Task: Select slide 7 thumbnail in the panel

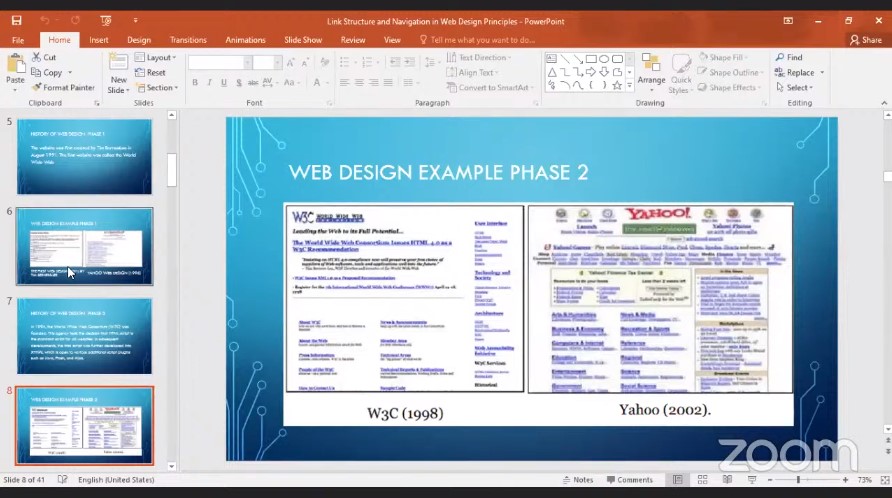Action: tap(84, 336)
